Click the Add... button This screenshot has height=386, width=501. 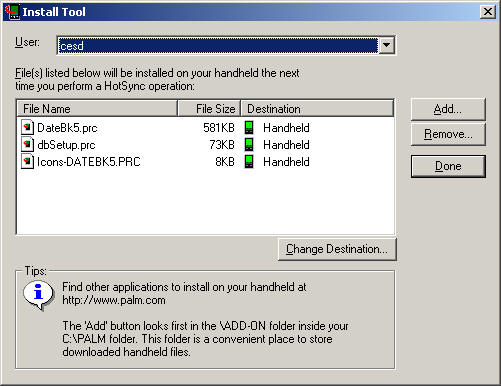coord(448,109)
